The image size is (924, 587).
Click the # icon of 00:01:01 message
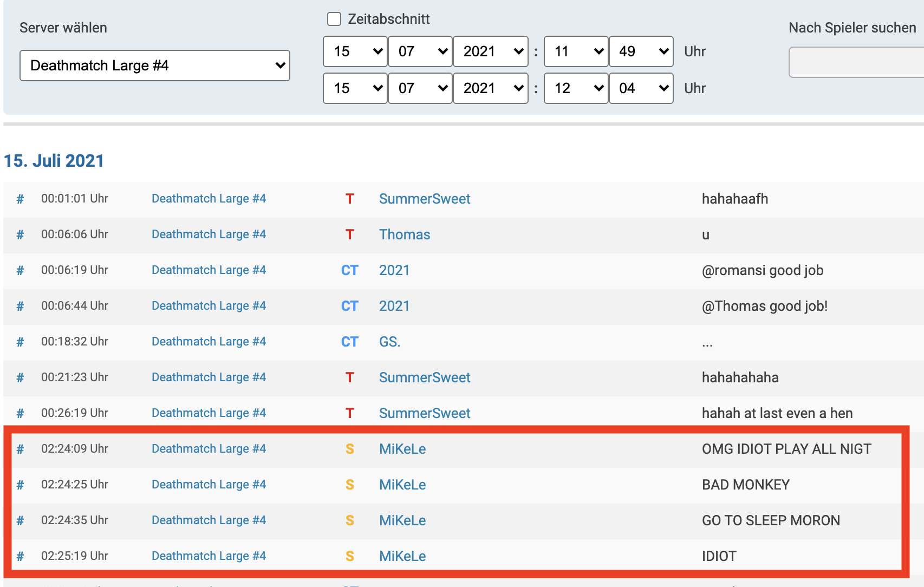coord(20,199)
